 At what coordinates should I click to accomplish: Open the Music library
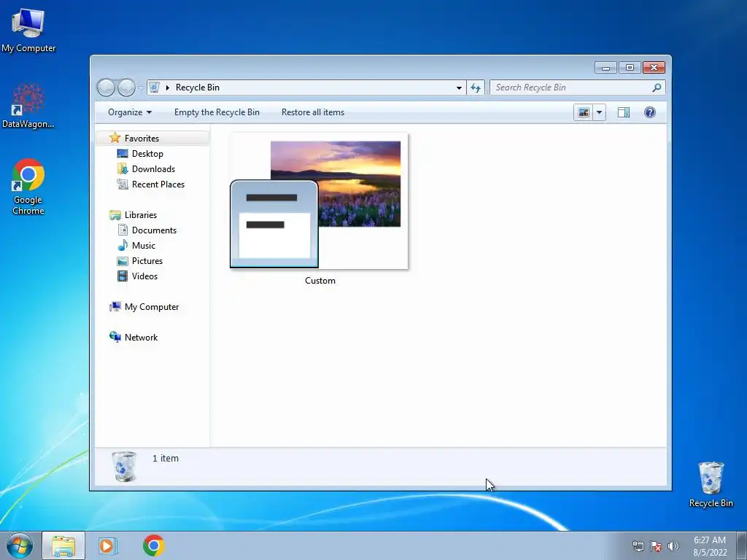[x=144, y=245]
